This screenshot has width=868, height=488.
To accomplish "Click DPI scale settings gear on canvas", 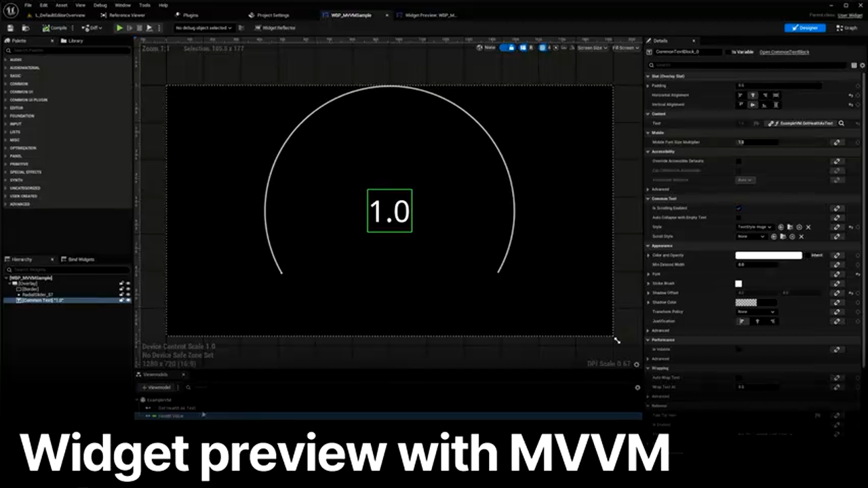I will (636, 365).
